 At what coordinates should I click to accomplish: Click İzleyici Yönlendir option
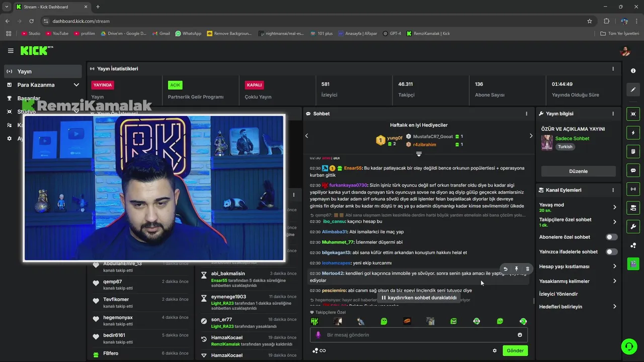click(558, 294)
